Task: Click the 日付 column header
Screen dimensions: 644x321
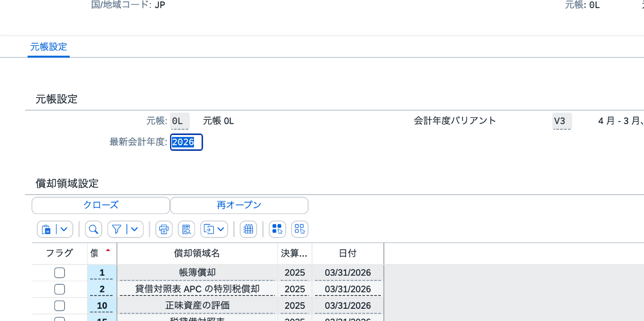Action: tap(348, 253)
